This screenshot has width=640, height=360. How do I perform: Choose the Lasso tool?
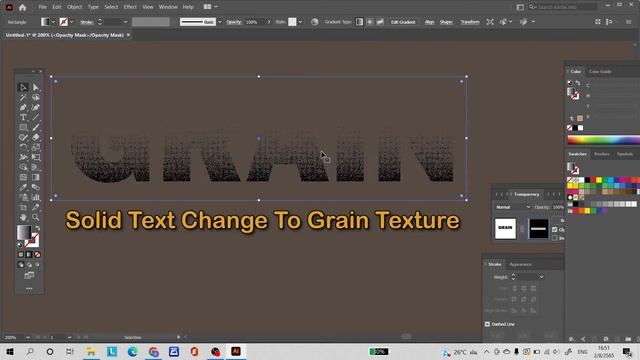36,98
